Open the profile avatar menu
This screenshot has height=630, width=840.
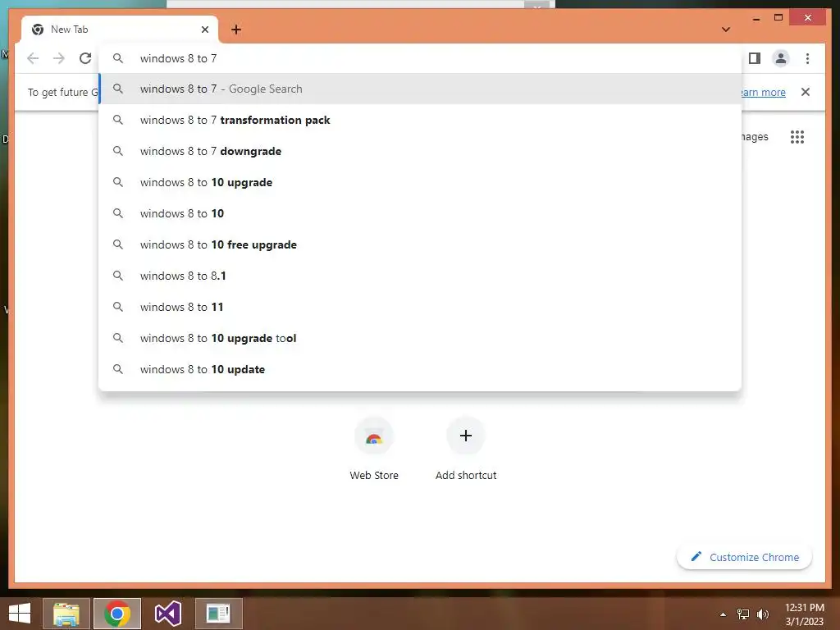(781, 58)
